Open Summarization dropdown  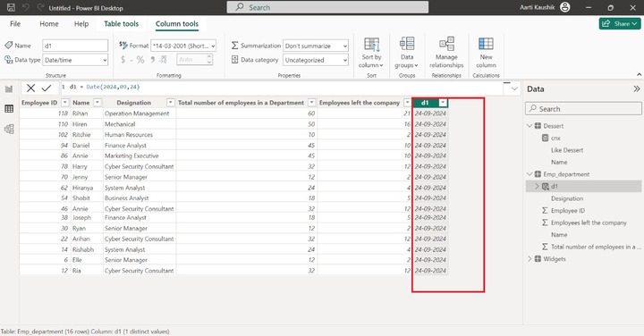click(x=316, y=46)
